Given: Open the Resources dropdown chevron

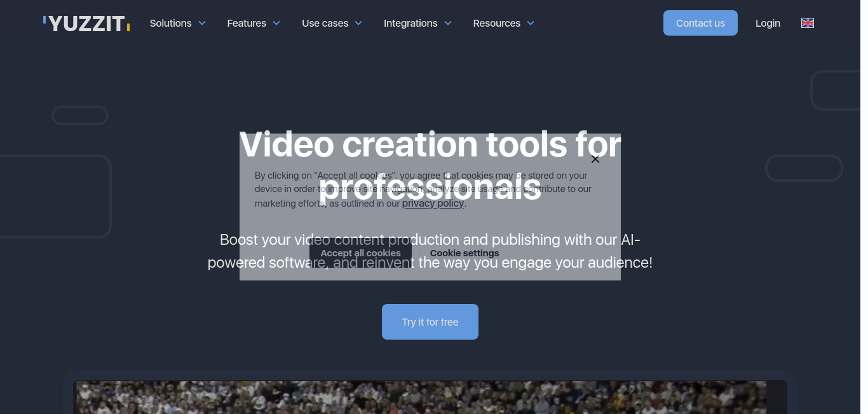Looking at the screenshot, I should (531, 24).
